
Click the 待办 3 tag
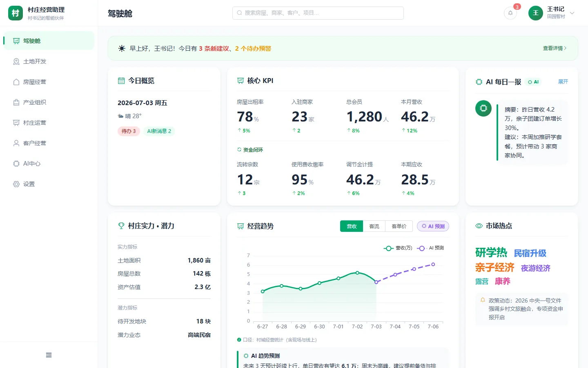click(129, 131)
